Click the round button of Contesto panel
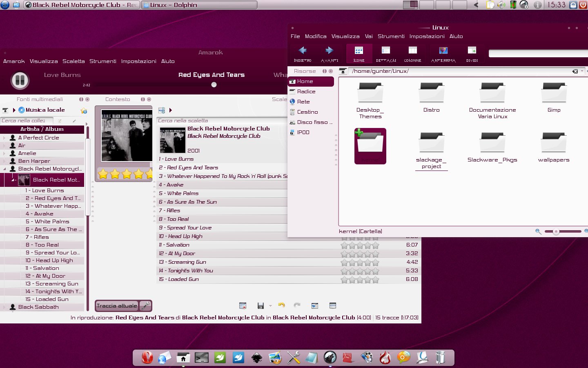588x368 pixels. [149, 99]
